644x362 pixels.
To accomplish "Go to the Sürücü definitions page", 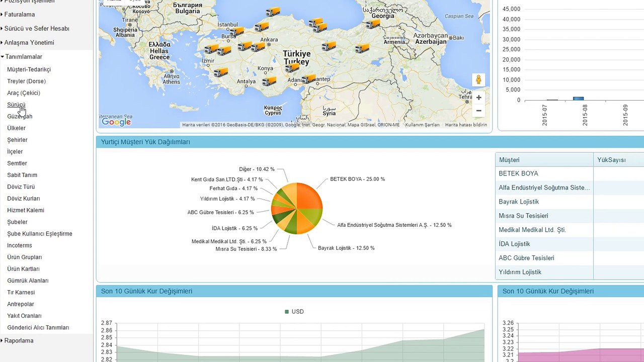I will [x=16, y=105].
